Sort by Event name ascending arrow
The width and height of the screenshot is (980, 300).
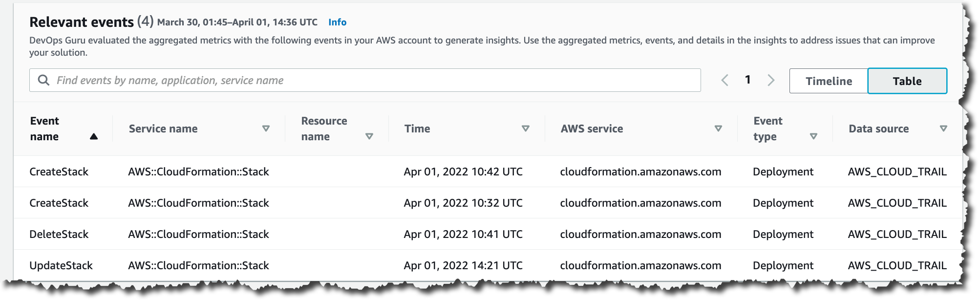[94, 137]
